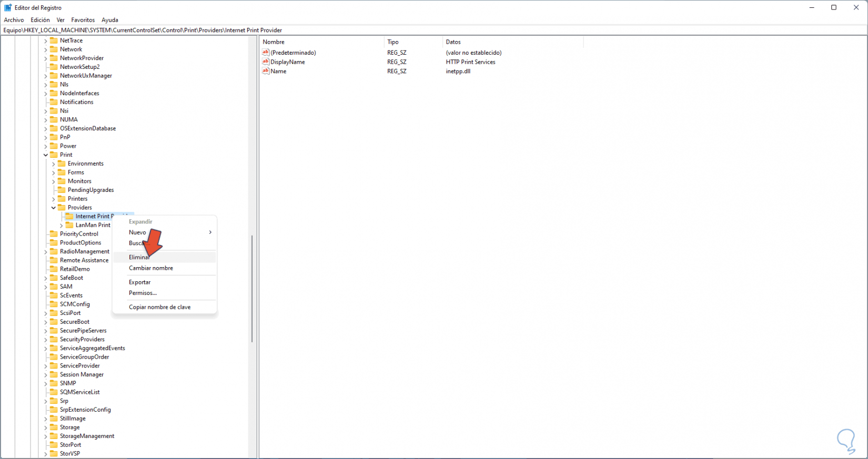The image size is (868, 459).
Task: Choose Exportar from the context menu
Action: (165, 282)
